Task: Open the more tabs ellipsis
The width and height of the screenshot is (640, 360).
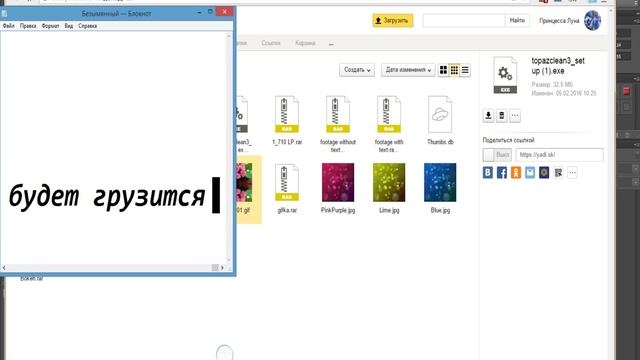Action: coord(331,44)
